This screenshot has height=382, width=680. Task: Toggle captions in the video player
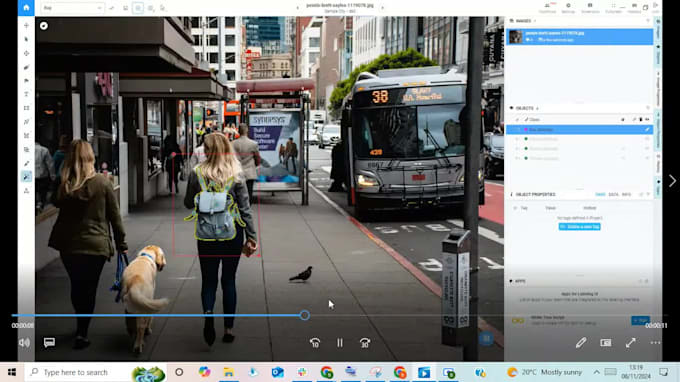coord(49,343)
